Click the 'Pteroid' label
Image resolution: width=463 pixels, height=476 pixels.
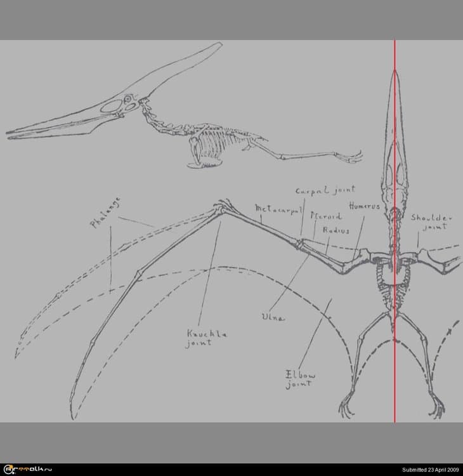pyautogui.click(x=326, y=216)
